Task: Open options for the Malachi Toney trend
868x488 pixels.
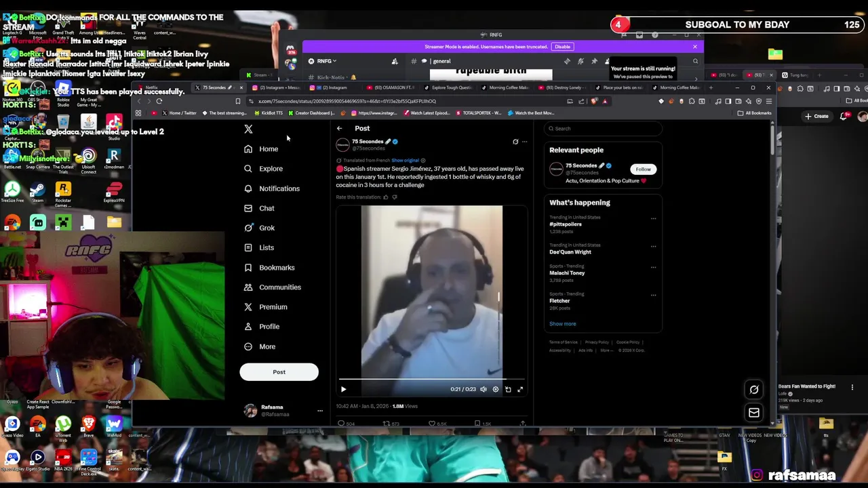Action: [x=654, y=267]
